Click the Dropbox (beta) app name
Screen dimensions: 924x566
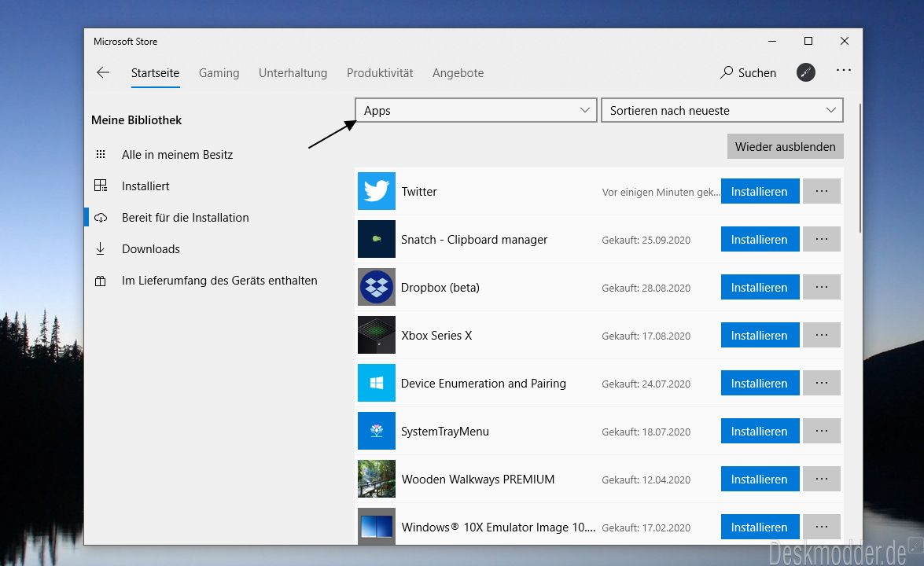(x=440, y=288)
